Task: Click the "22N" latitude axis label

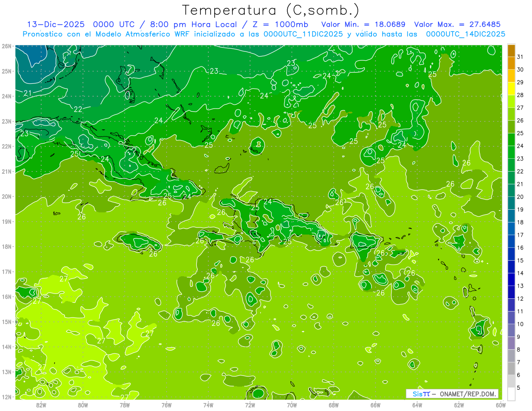Action: pyautogui.click(x=7, y=146)
